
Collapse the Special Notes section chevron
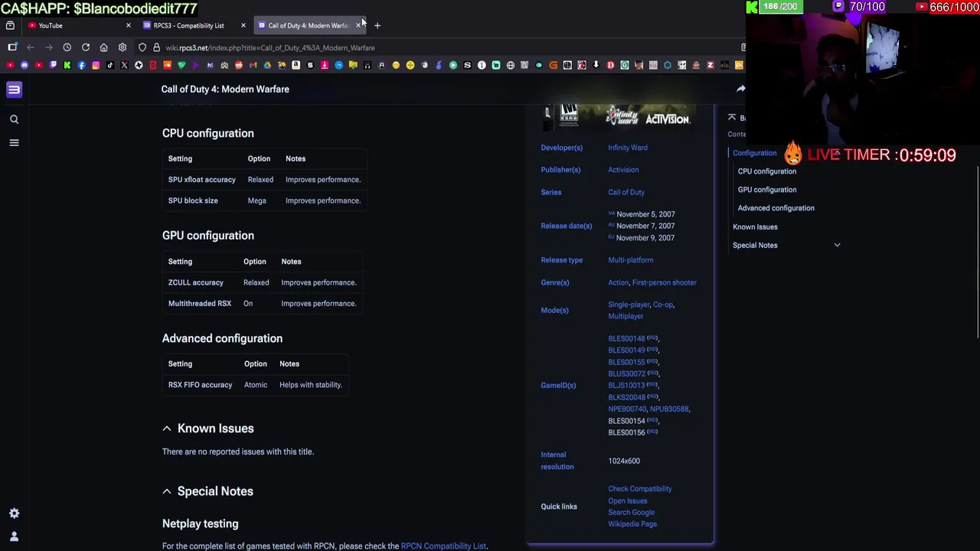click(167, 491)
